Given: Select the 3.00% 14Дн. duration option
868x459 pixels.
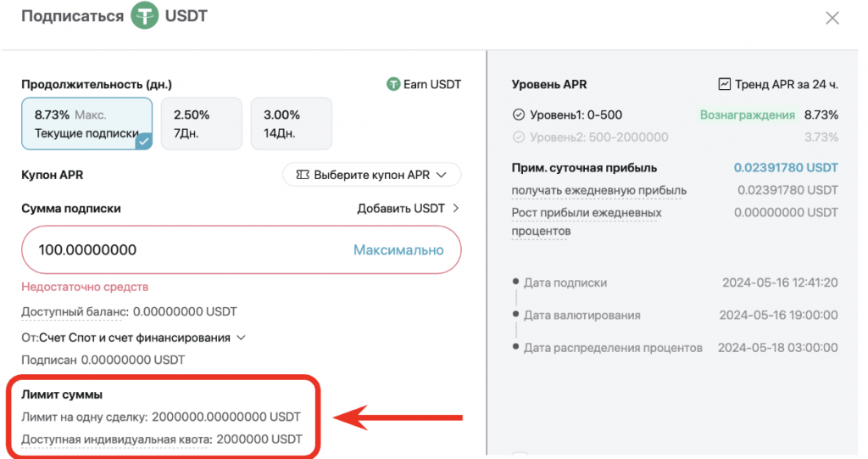Looking at the screenshot, I should point(291,124).
